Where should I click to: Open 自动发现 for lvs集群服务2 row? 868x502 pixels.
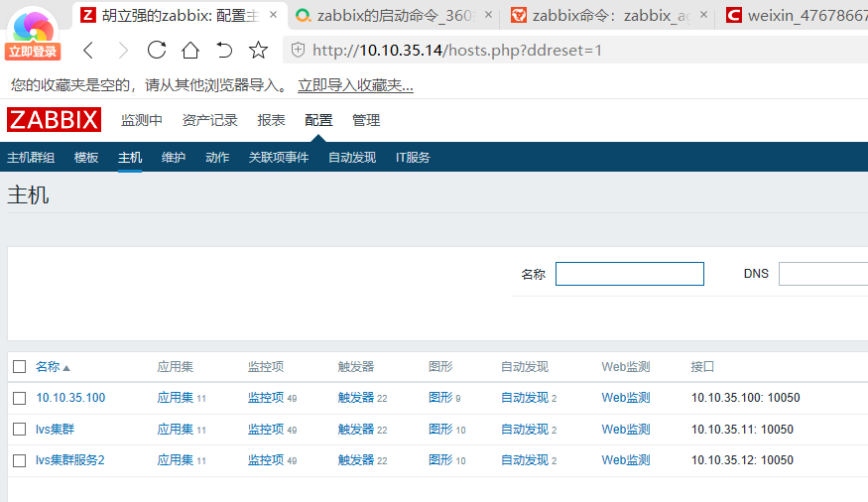click(x=525, y=460)
